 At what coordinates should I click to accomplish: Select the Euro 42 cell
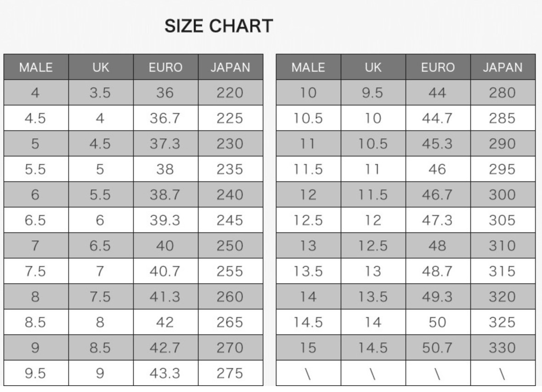pyautogui.click(x=165, y=322)
